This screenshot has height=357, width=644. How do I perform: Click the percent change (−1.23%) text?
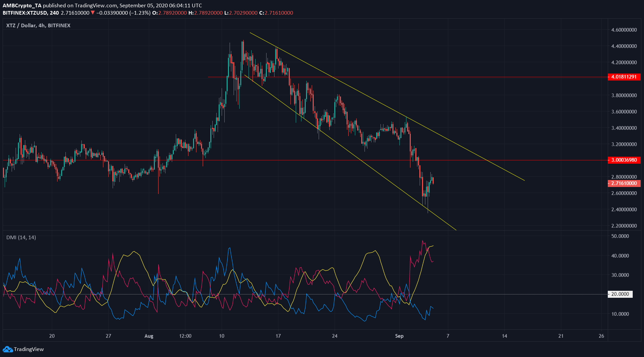[140, 13]
